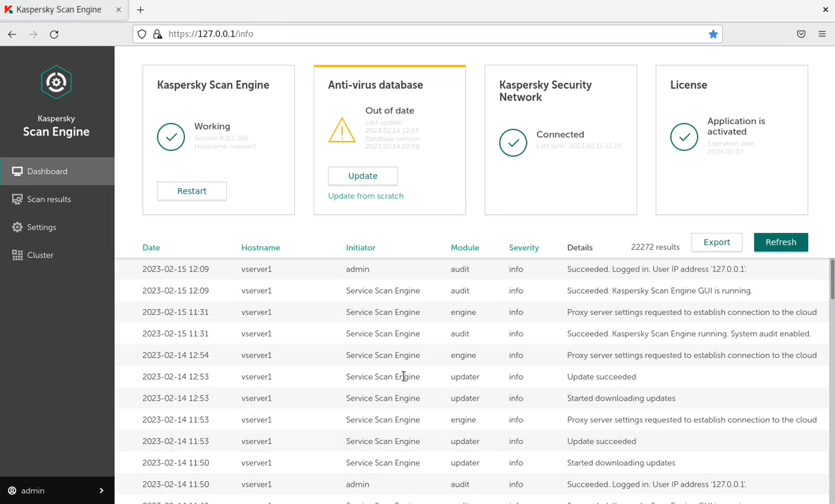The height and width of the screenshot is (504, 835).
Task: Bookmark this page with the star icon
Action: [713, 34]
